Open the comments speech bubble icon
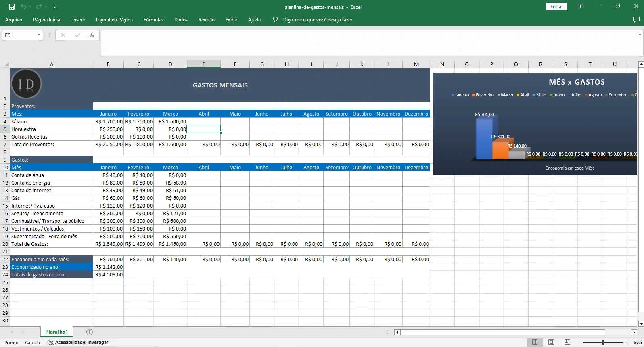The image size is (644, 347). 636,19
